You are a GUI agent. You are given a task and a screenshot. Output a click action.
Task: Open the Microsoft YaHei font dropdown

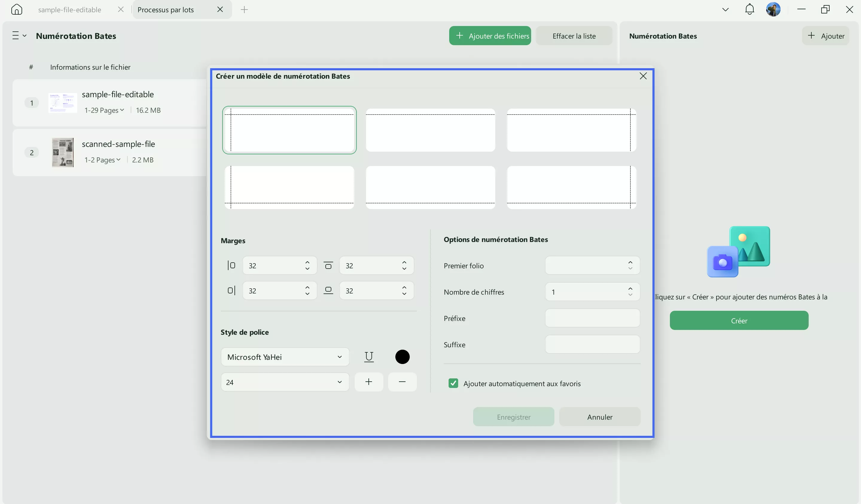(285, 357)
